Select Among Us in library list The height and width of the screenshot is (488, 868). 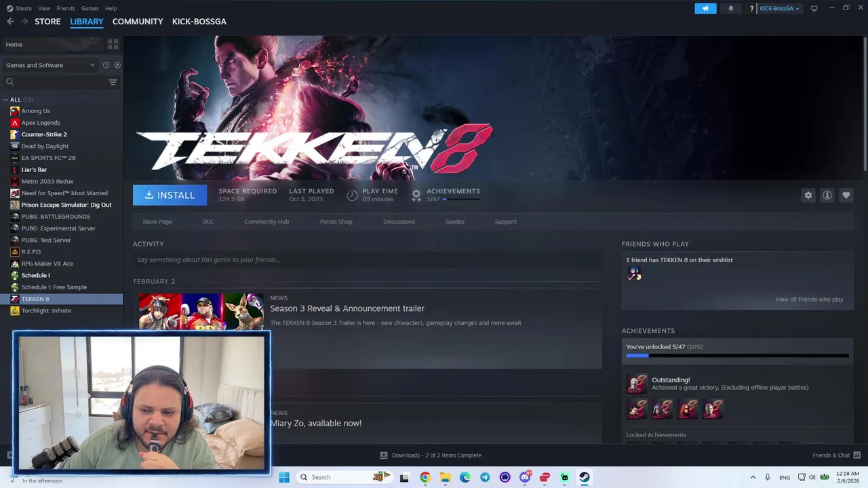[35, 111]
